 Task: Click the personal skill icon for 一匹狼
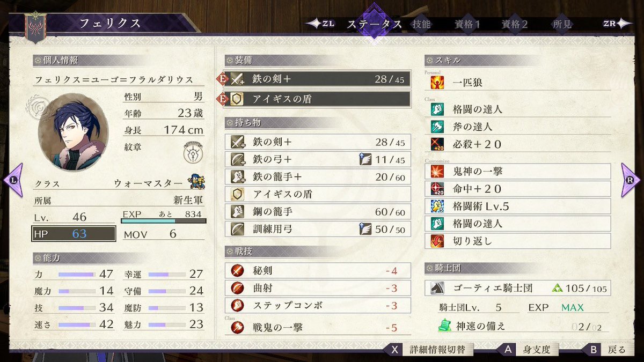click(437, 83)
